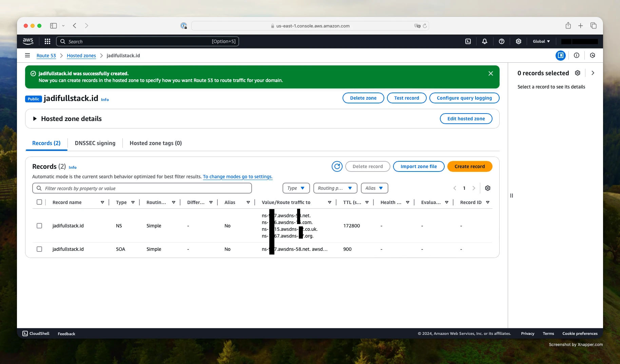Reload the page from address bar
The image size is (620, 364).
425,26
